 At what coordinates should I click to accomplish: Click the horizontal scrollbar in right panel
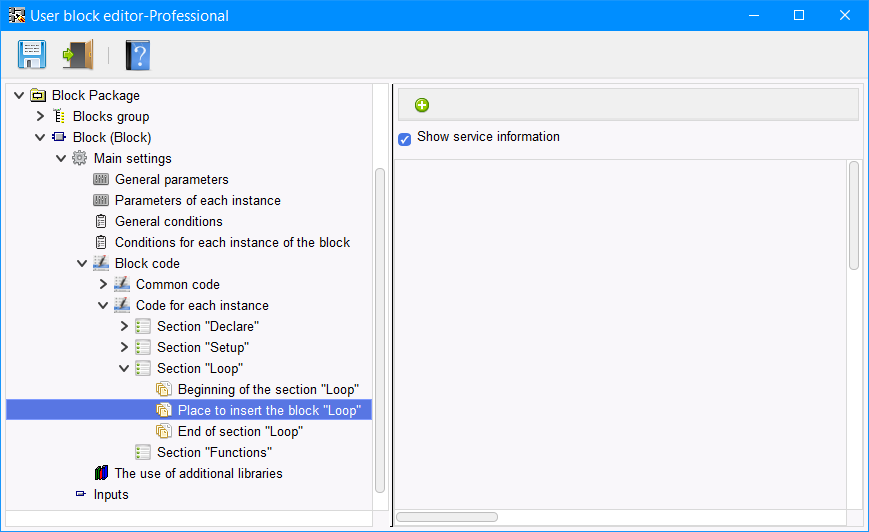447,517
